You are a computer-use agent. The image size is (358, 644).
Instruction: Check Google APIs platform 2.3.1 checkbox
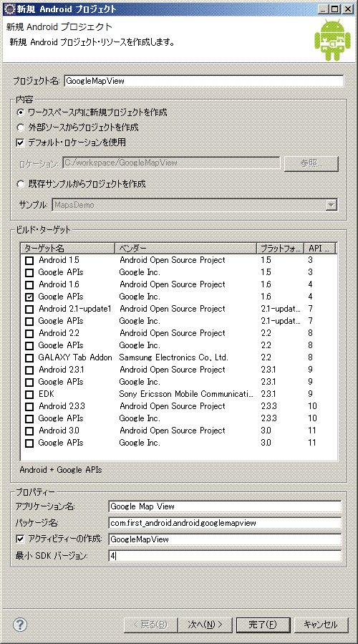tap(29, 382)
